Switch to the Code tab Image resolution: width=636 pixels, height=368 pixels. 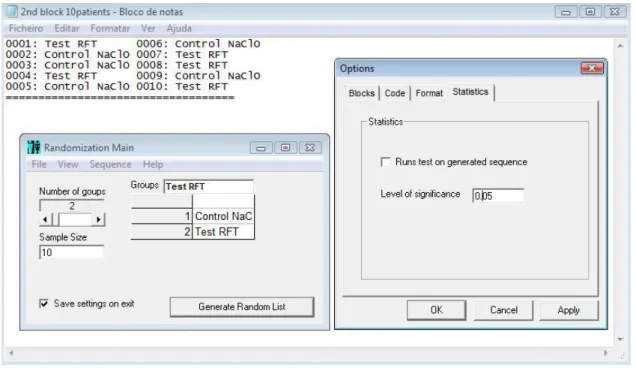pos(395,93)
